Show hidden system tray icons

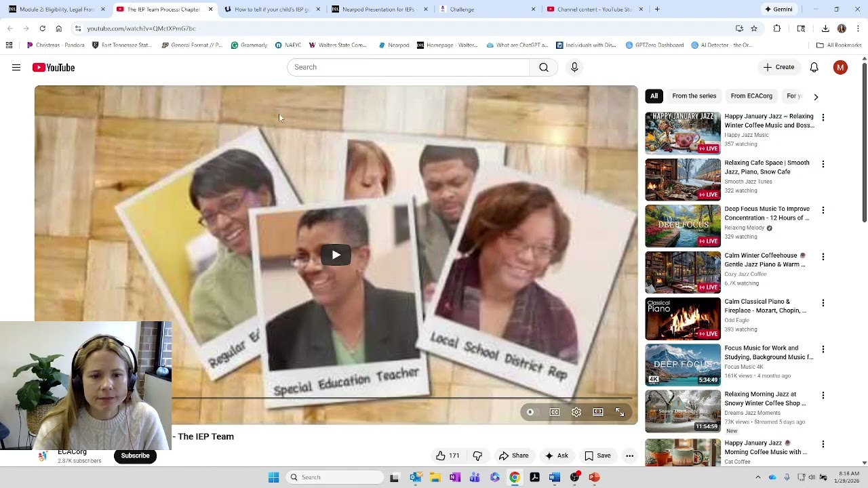point(758,477)
